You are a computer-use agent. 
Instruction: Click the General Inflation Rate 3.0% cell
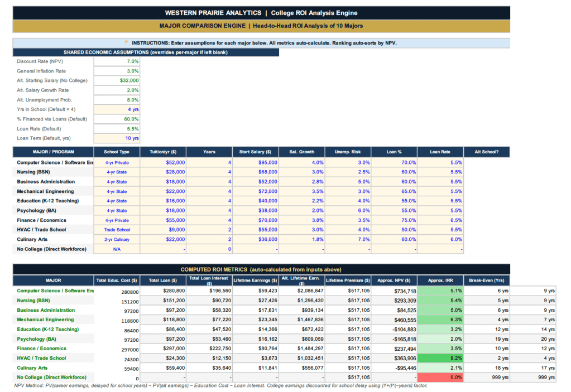click(117, 71)
